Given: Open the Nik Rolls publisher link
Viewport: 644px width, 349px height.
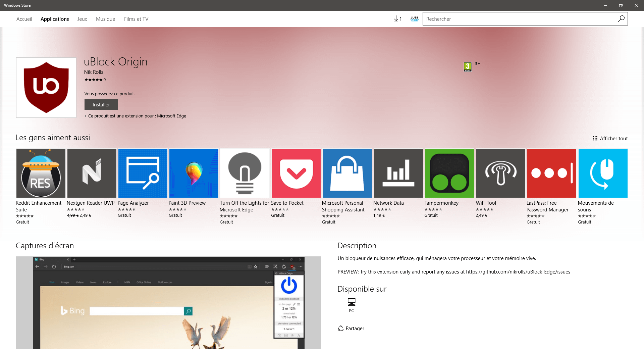Looking at the screenshot, I should tap(94, 72).
